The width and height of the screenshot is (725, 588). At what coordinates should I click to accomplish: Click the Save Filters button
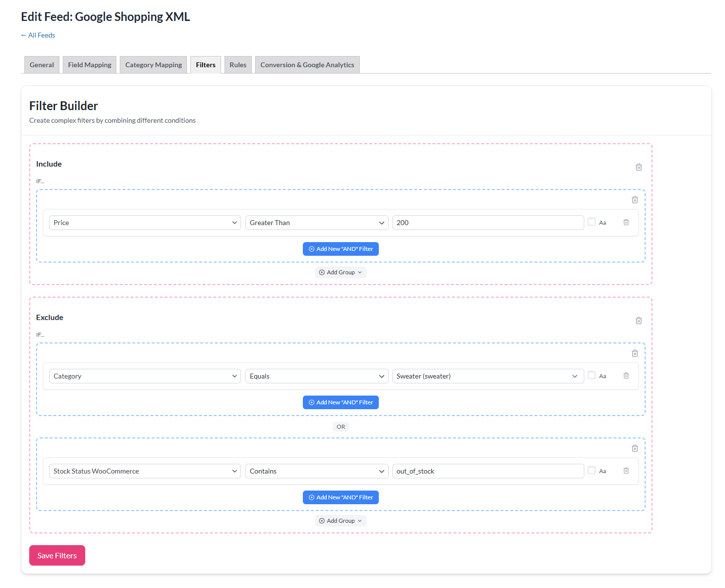pyautogui.click(x=57, y=555)
